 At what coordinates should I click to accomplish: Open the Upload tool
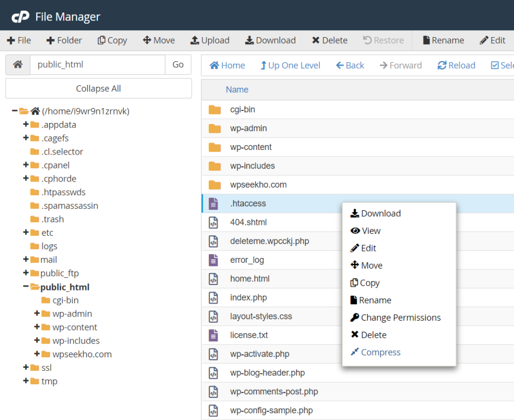point(210,40)
